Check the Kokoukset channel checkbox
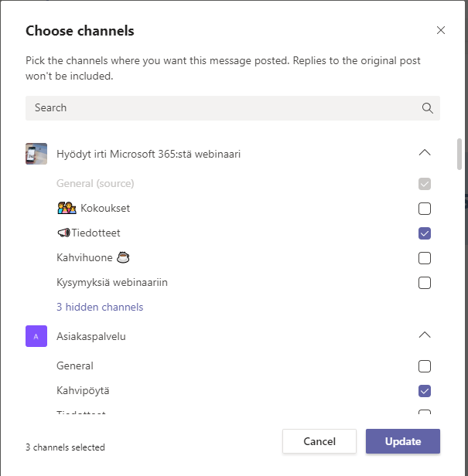 pyautogui.click(x=424, y=209)
